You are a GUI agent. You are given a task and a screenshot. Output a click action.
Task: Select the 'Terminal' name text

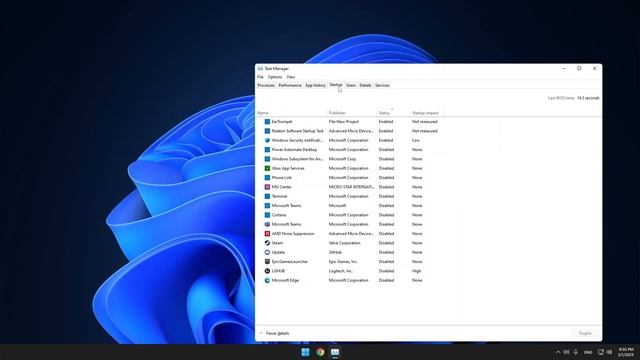279,196
